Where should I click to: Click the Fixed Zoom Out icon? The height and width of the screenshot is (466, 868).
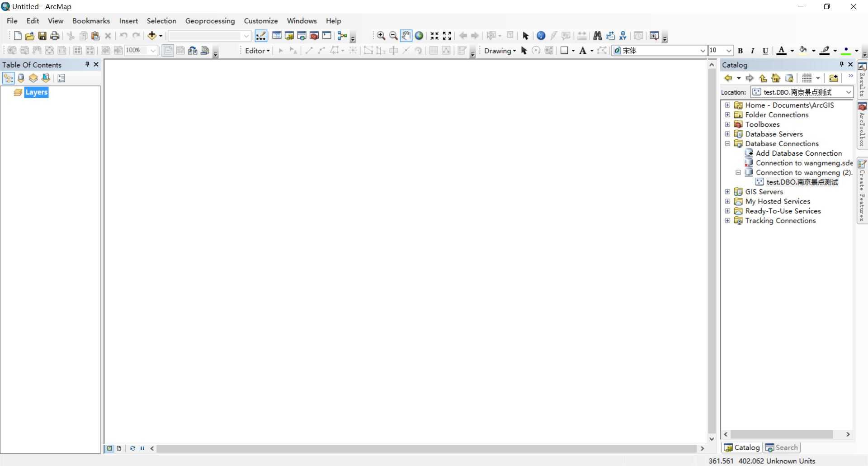click(x=447, y=36)
